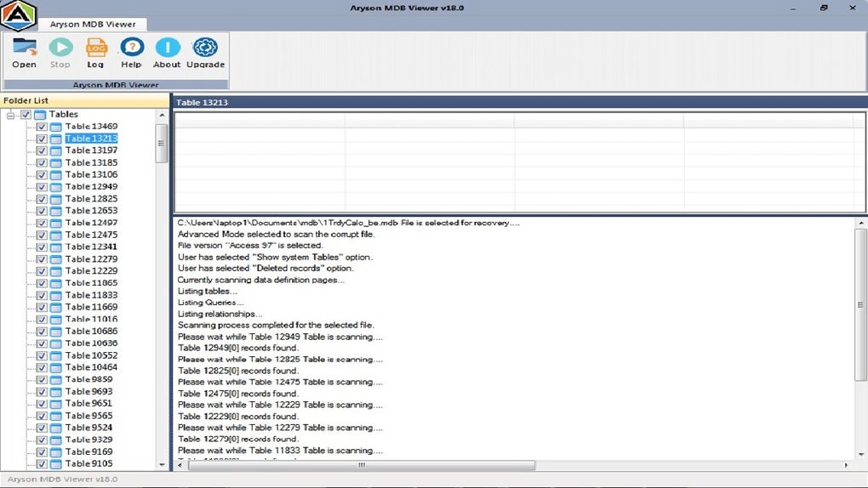Uncheck Table 13106 checkbox
This screenshot has height=488, width=868.
click(42, 175)
